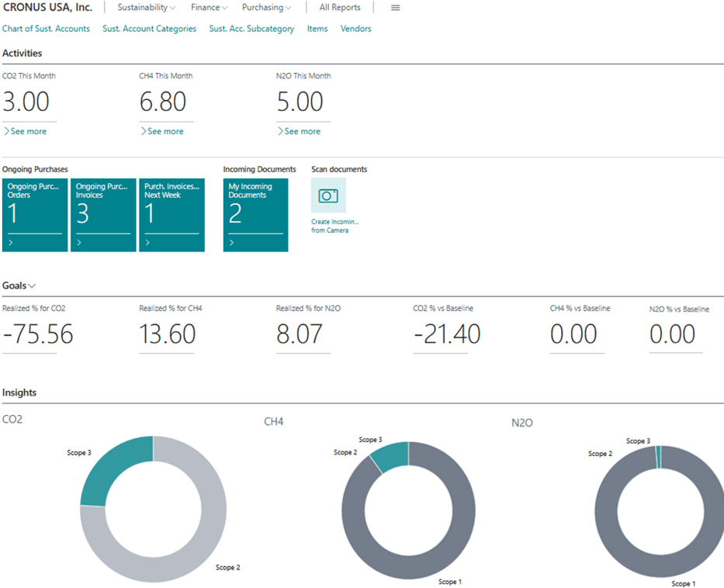The image size is (724, 588).
Task: Click the camera icon under Scan documents
Action: pos(328,196)
